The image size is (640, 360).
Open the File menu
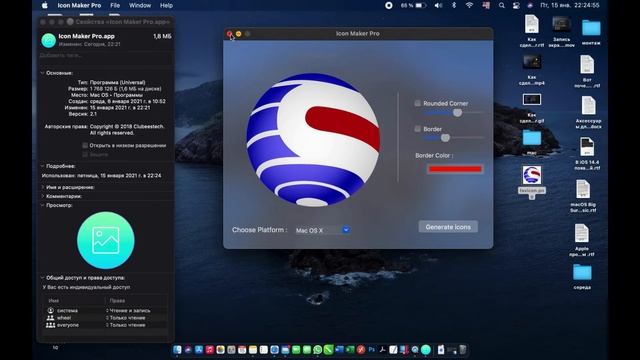pos(115,5)
